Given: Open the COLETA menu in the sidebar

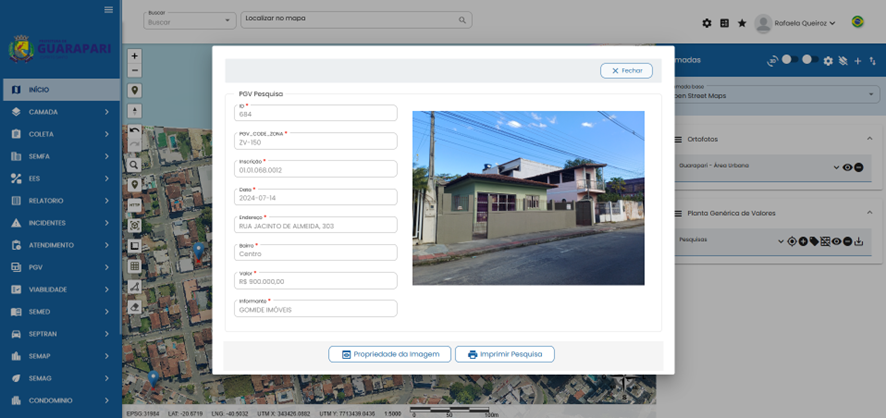Looking at the screenshot, I should coord(60,134).
